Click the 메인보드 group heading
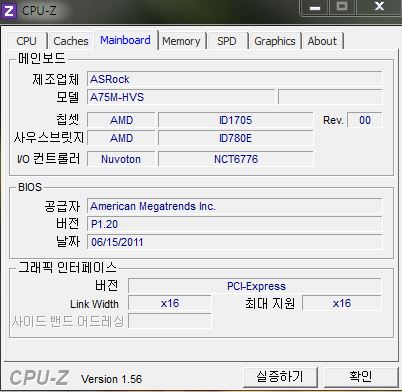 pyautogui.click(x=42, y=58)
